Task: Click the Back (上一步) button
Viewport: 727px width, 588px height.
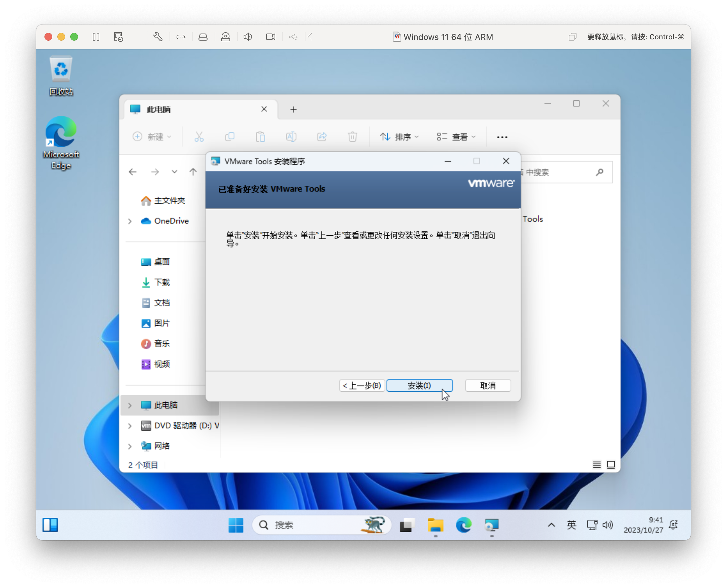Action: click(x=362, y=386)
